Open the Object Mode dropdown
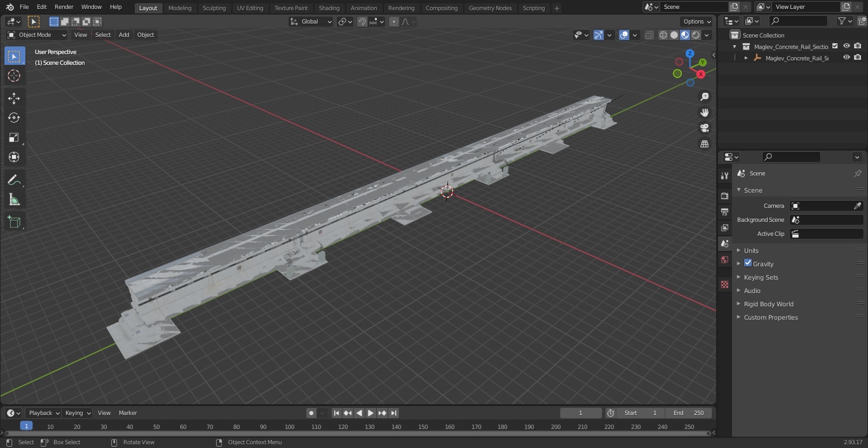The width and height of the screenshot is (868, 448). (x=37, y=35)
